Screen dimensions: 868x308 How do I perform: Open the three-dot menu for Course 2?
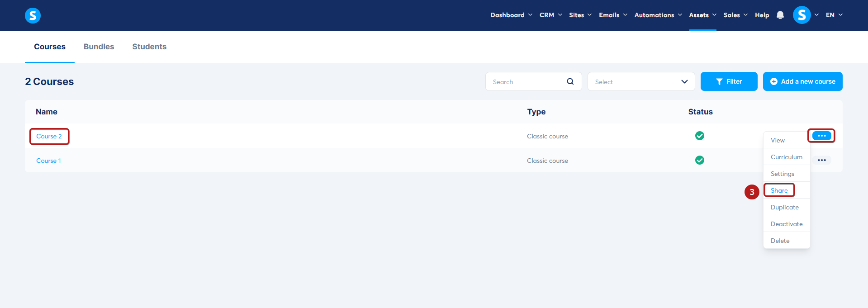coord(821,136)
